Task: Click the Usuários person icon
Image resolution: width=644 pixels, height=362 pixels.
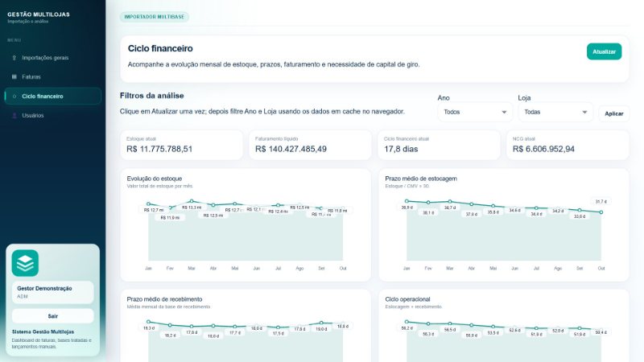Action: click(14, 116)
